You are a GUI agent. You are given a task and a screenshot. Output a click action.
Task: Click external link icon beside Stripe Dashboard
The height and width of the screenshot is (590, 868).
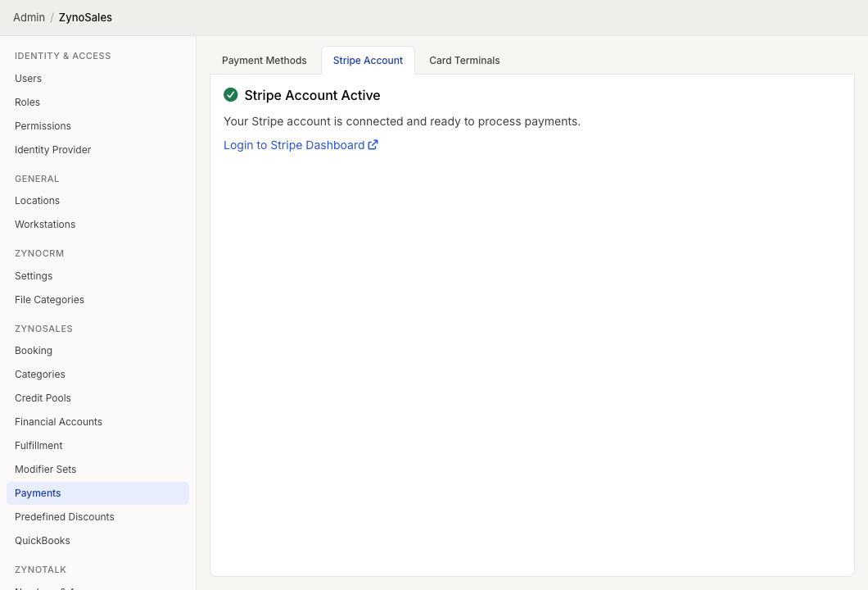(373, 144)
